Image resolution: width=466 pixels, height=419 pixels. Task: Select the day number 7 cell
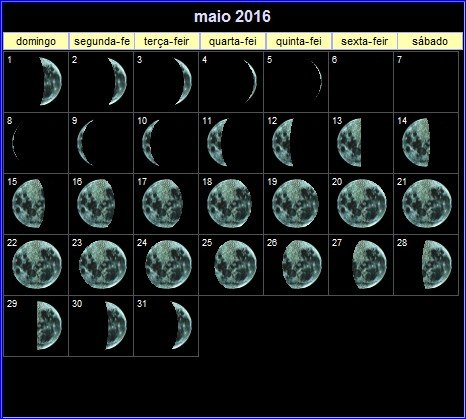click(x=426, y=82)
